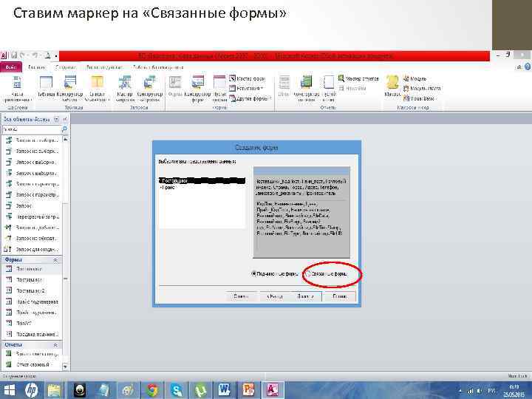Switch to the Главная ribbon tab
This screenshot has width=532, height=399.
tap(37, 67)
